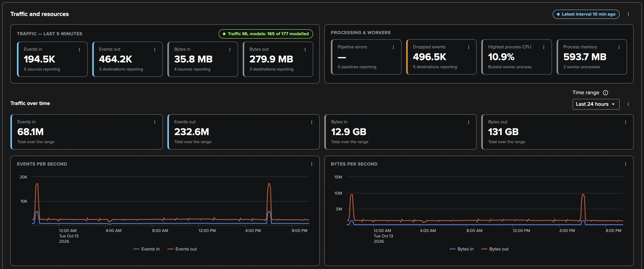
Task: Open kebab menu for Traffic and resources section
Action: click(x=628, y=14)
